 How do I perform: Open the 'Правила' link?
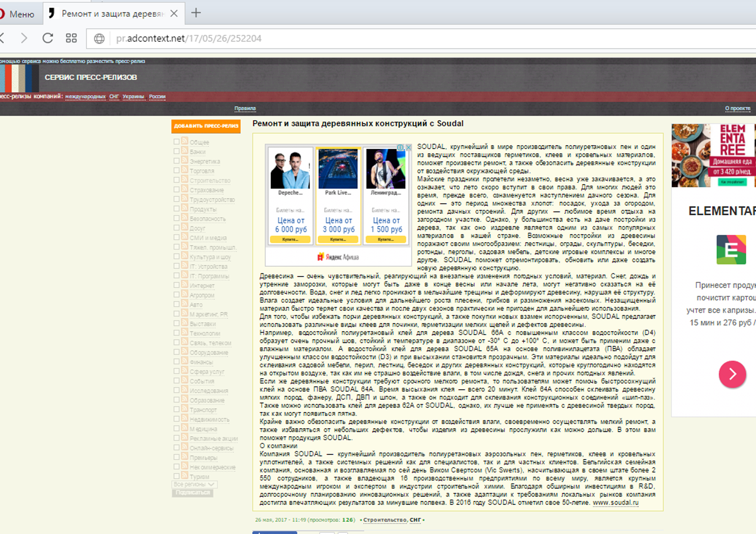(245, 108)
